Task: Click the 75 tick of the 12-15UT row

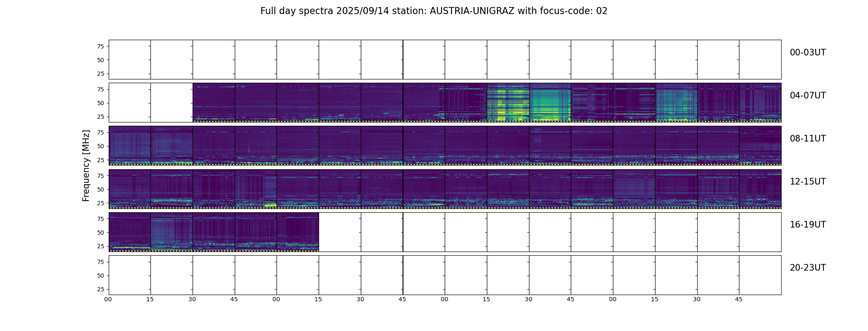Action: 100,176
